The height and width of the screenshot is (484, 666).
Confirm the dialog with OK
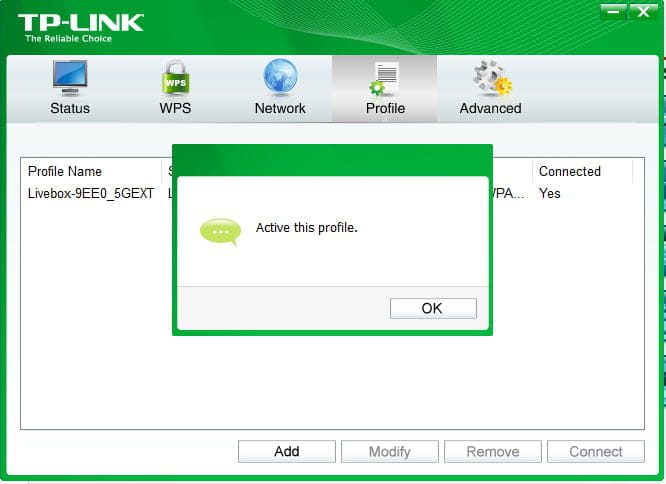[433, 308]
